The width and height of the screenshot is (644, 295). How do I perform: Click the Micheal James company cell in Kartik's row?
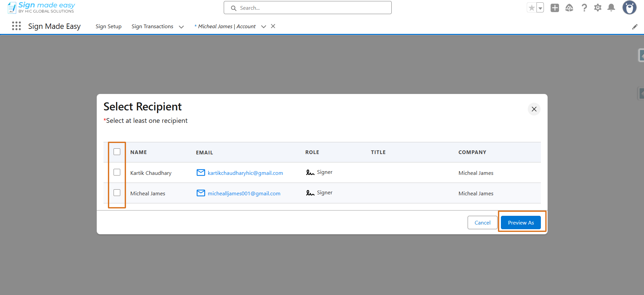[x=476, y=173]
